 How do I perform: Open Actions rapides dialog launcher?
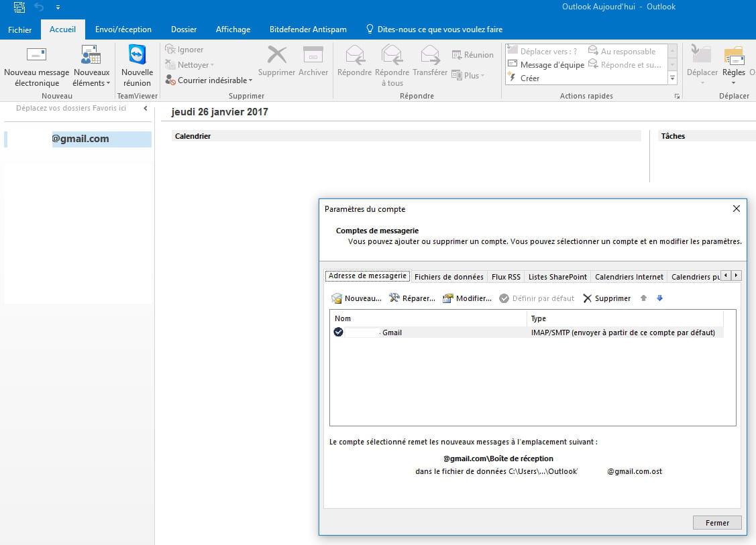[x=677, y=97]
